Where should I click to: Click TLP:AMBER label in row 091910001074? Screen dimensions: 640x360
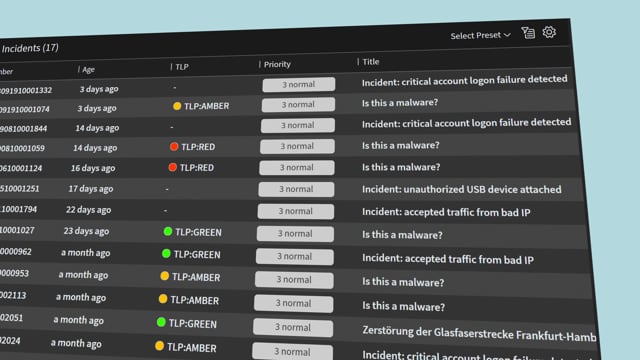[x=207, y=106]
